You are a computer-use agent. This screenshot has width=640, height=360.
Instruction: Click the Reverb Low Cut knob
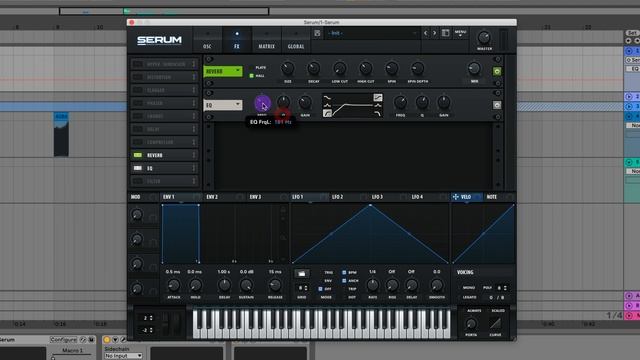point(339,69)
